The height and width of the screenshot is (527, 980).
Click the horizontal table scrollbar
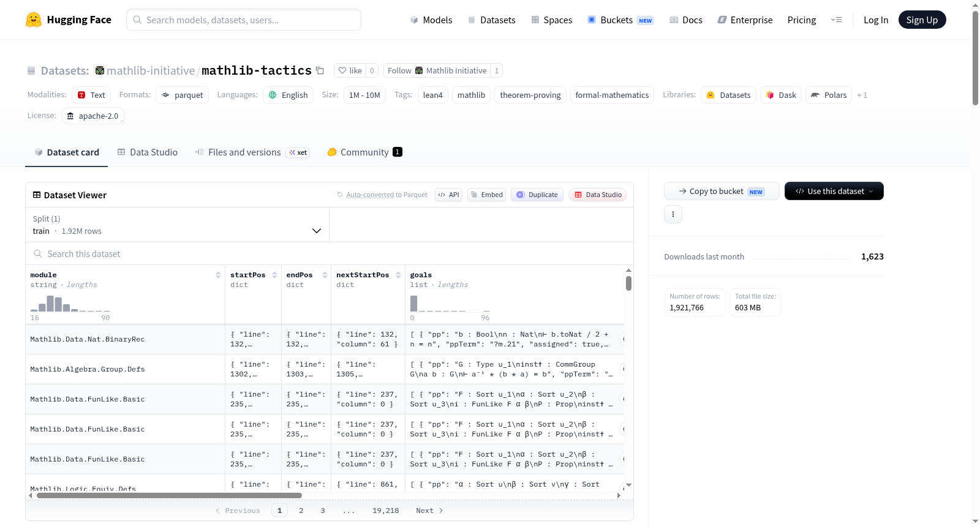click(x=169, y=495)
